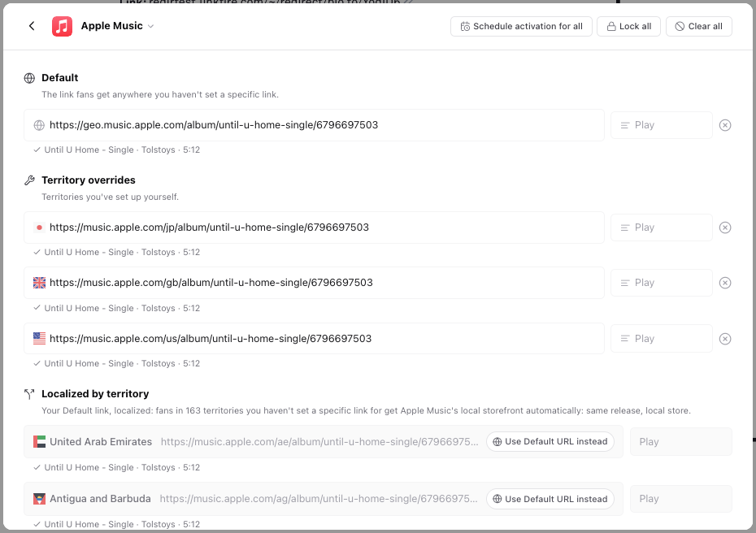Click the globe icon in UAE Use Default button

pyautogui.click(x=497, y=442)
